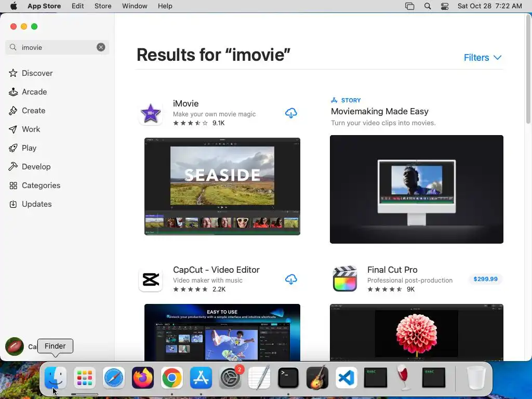Open Spotlight search in menu bar
Viewport: 532px width, 399px height.
[428, 6]
